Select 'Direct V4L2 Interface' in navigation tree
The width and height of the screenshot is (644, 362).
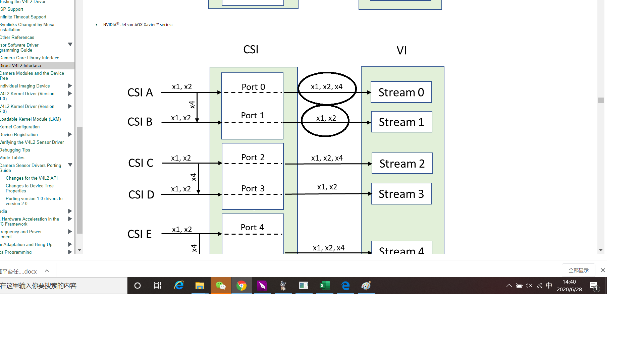[x=20, y=65]
